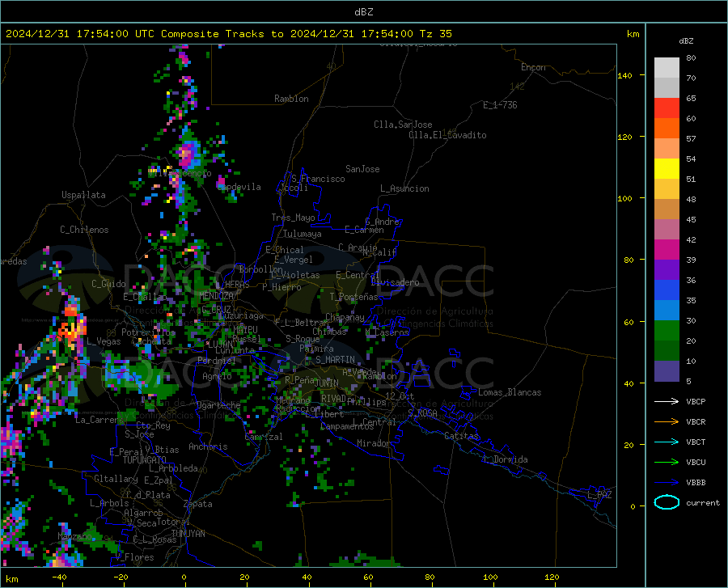Click the Ramblon label in upper map
This screenshot has width=728, height=588.
[x=291, y=99]
